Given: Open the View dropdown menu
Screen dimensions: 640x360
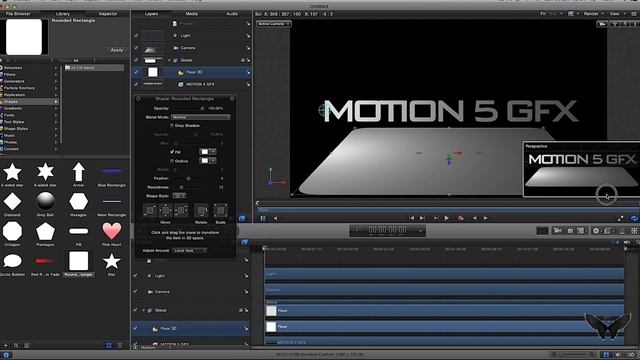Looking at the screenshot, I should pyautogui.click(x=616, y=14).
